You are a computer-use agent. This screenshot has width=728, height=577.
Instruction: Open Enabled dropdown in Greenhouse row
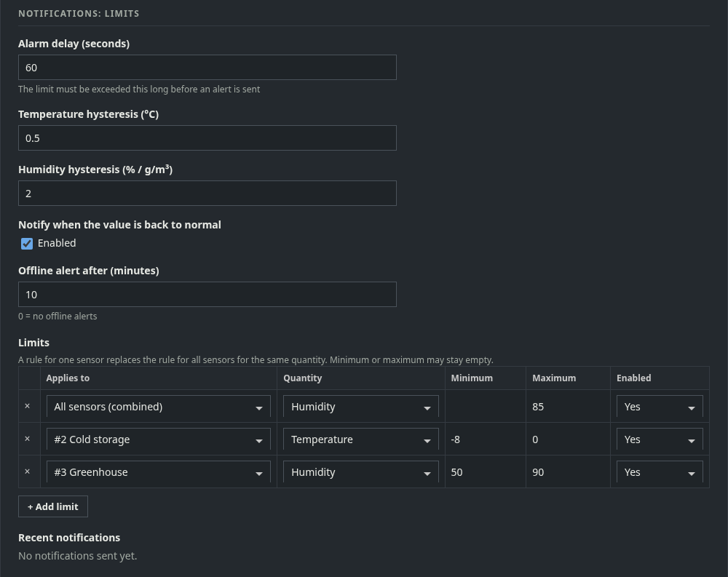660,472
